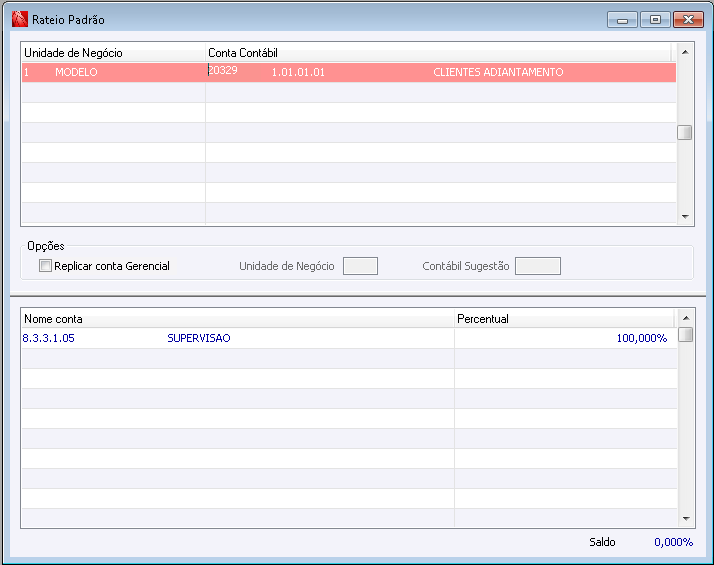
Task: Click the Conta Contábil column header
Action: 439,53
